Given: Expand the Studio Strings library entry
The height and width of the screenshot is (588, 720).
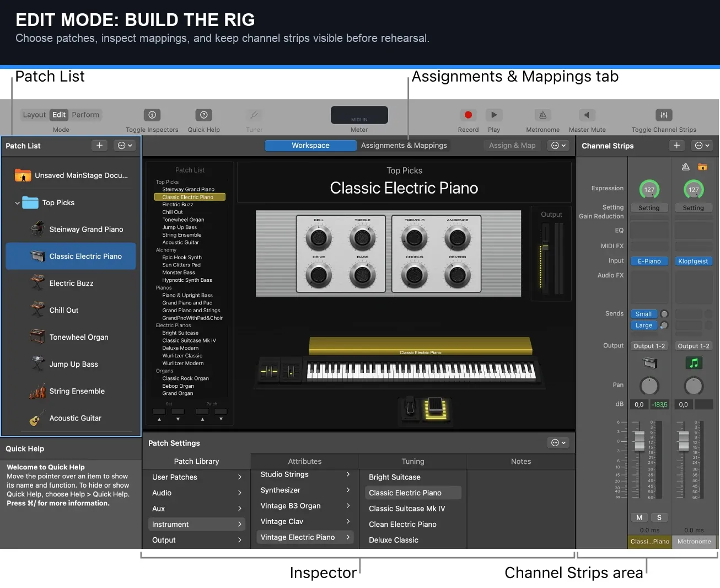Looking at the screenshot, I should (x=305, y=474).
